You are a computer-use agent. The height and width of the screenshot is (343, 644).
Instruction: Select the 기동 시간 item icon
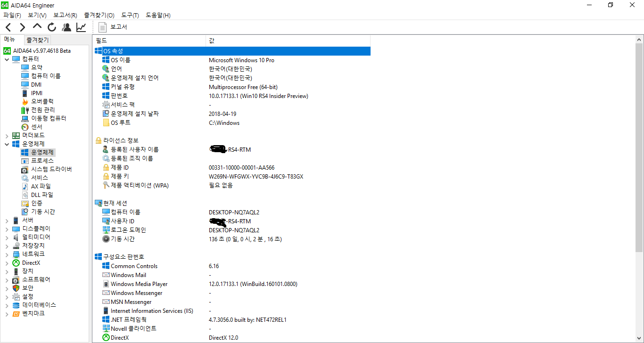point(25,212)
